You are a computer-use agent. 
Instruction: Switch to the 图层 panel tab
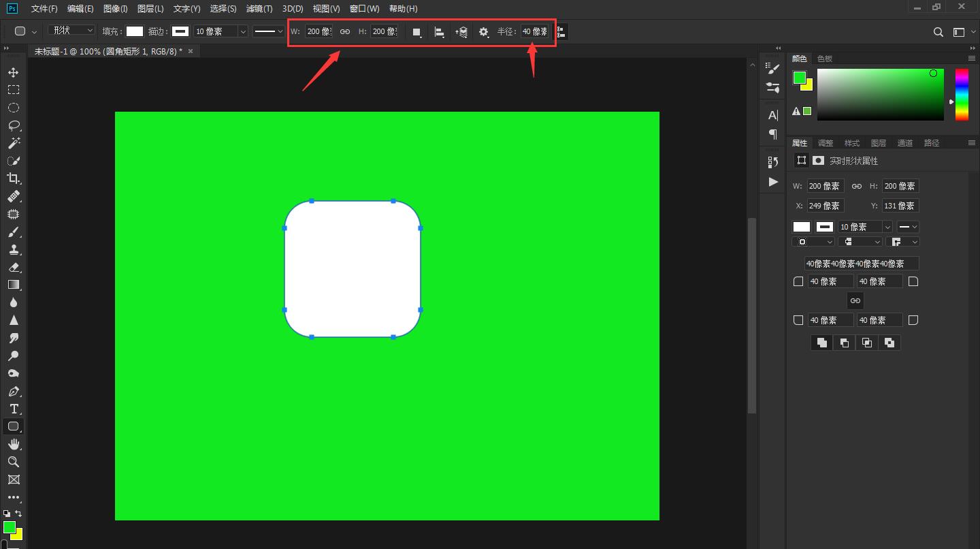[879, 143]
